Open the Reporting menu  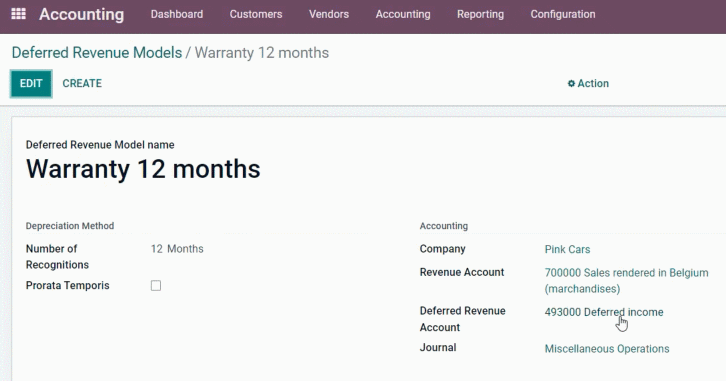(x=480, y=14)
